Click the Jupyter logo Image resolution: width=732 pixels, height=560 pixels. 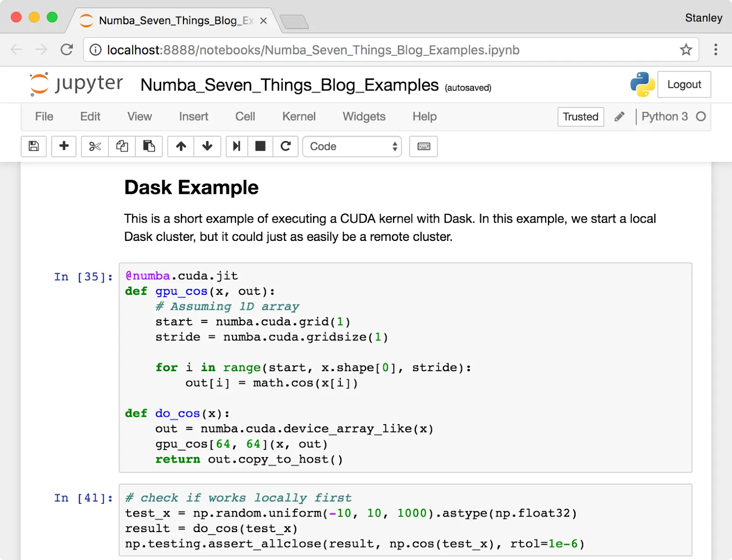75,84
